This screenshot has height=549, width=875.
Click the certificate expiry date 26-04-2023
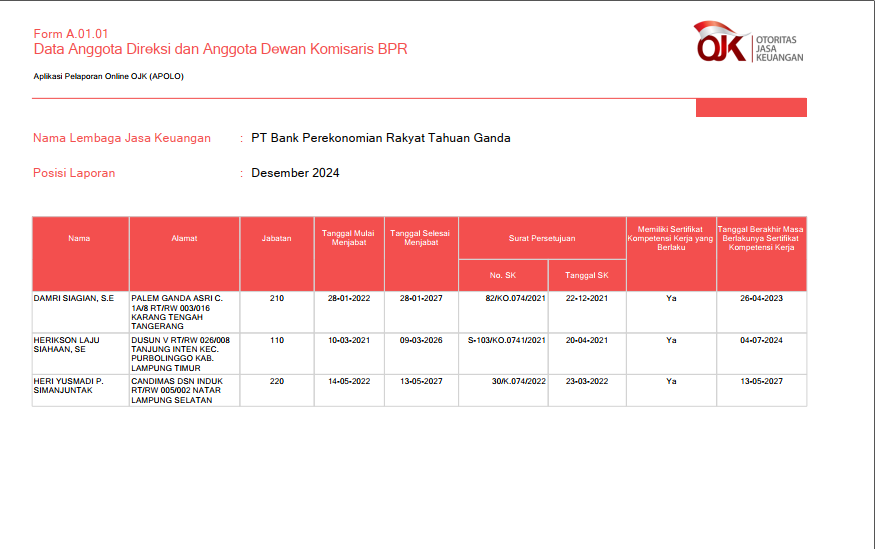click(760, 298)
